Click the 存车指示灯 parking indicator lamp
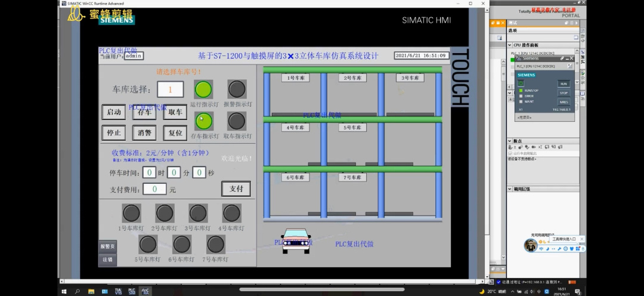This screenshot has height=296, width=644. tap(203, 121)
